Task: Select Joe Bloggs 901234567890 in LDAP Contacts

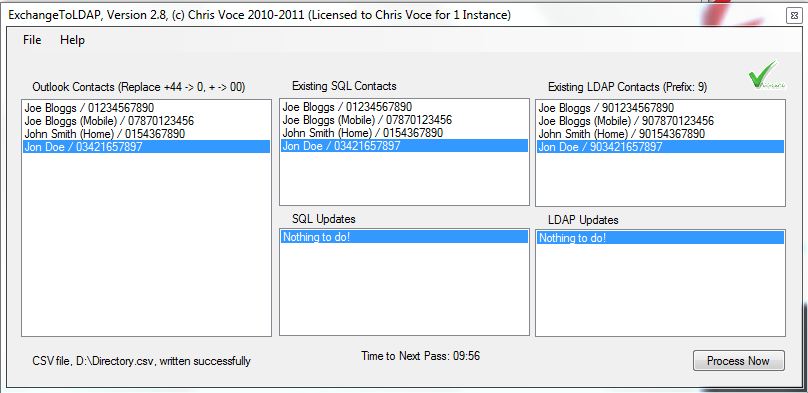Action: point(660,108)
